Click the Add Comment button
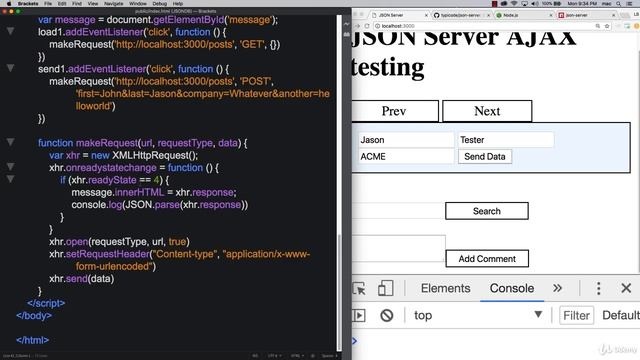Image resolution: width=640 pixels, height=360 pixels. pyautogui.click(x=487, y=259)
